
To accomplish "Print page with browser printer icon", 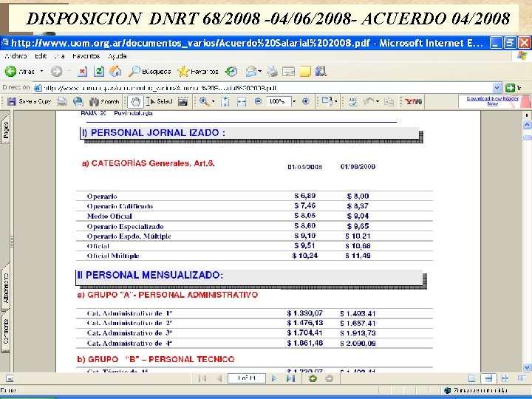I will click(272, 72).
